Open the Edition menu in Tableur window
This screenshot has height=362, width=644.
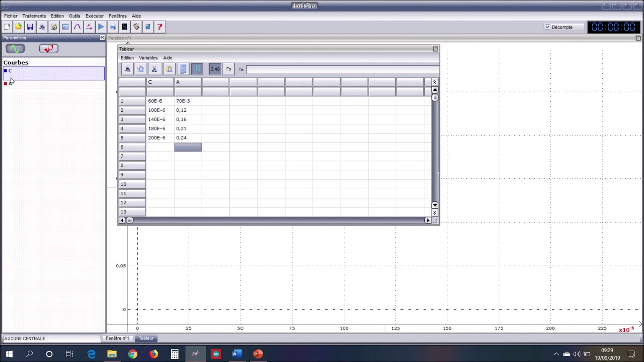[x=127, y=58]
